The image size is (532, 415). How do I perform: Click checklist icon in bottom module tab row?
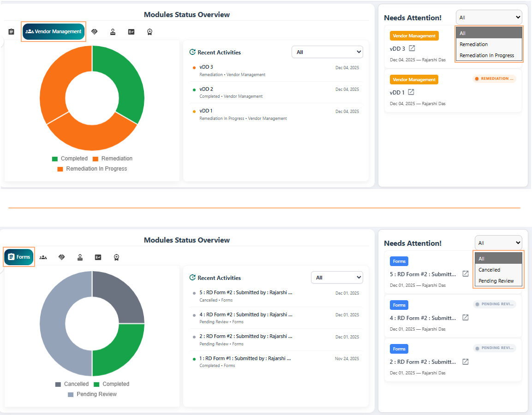98,257
